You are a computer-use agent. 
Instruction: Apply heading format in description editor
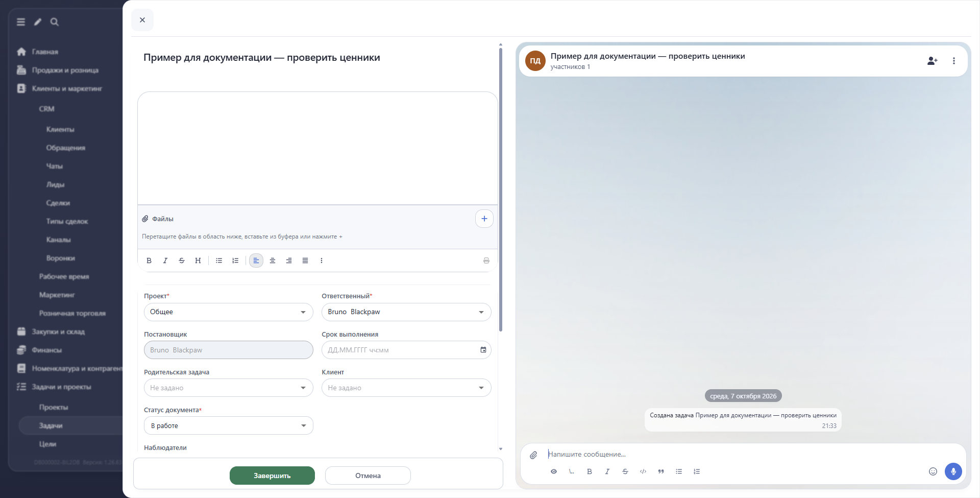198,260
